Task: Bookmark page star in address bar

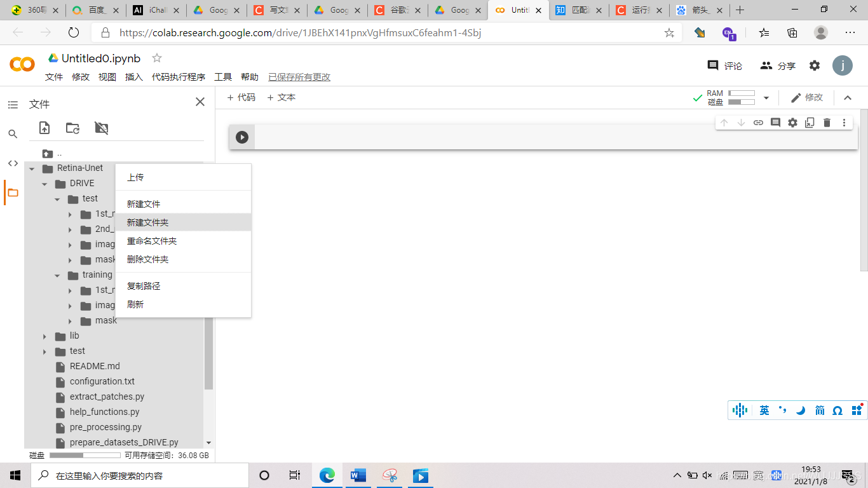Action: click(x=669, y=32)
